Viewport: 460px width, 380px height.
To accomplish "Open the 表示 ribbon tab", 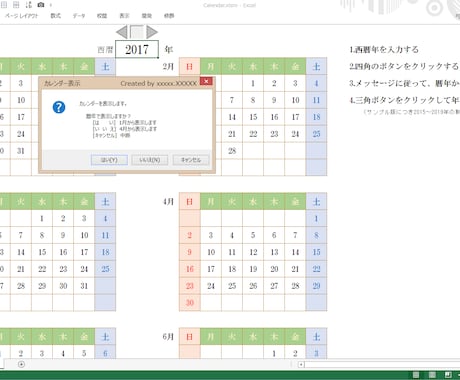I will [x=124, y=16].
